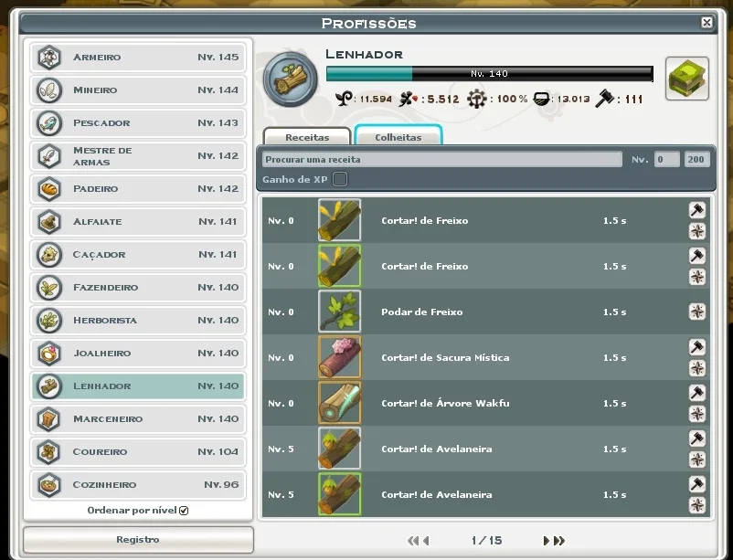733x560 pixels.
Task: Click the "Lenhador" title heading
Action: tap(364, 54)
